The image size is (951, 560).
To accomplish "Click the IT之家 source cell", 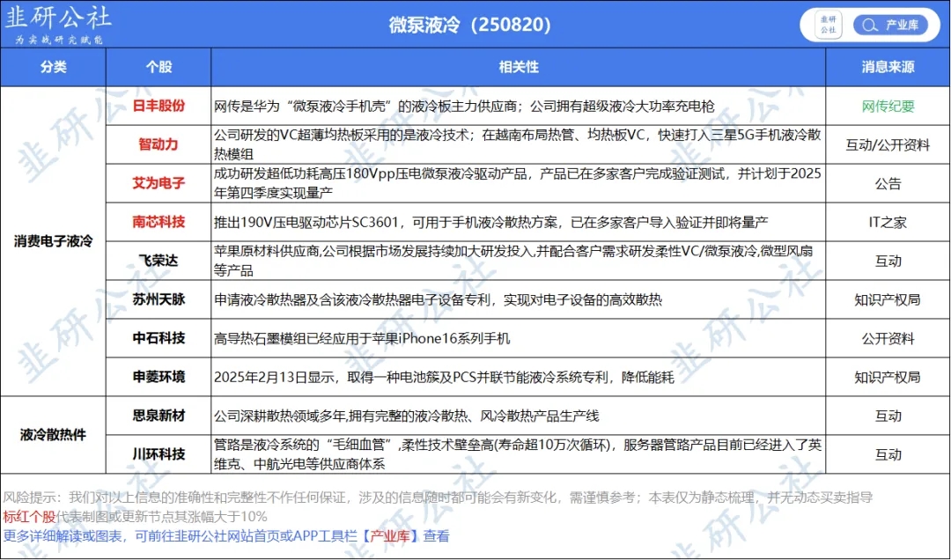I will pyautogui.click(x=888, y=223).
